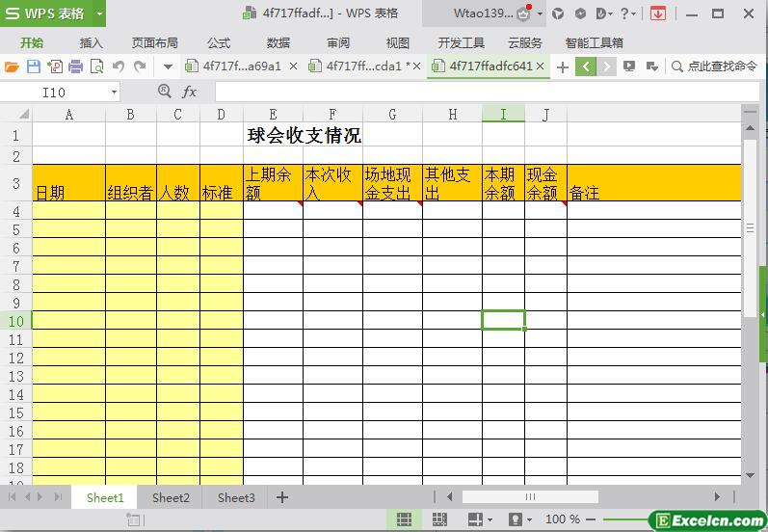
Task: Open print preview icon
Action: pyautogui.click(x=97, y=66)
